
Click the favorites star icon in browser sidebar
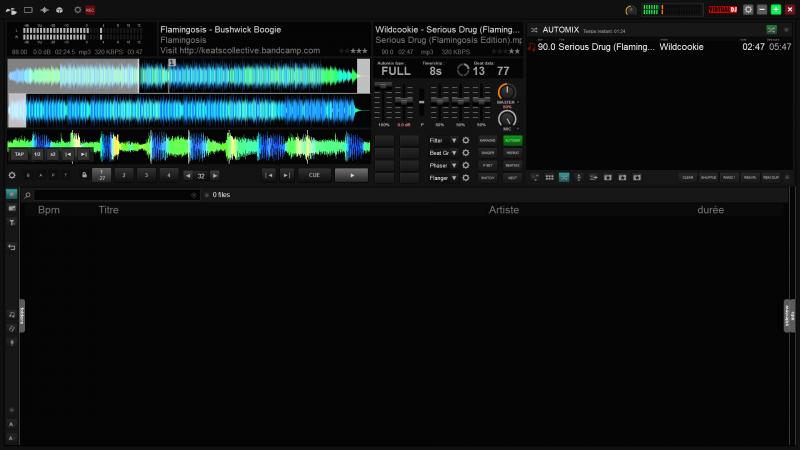click(x=12, y=194)
